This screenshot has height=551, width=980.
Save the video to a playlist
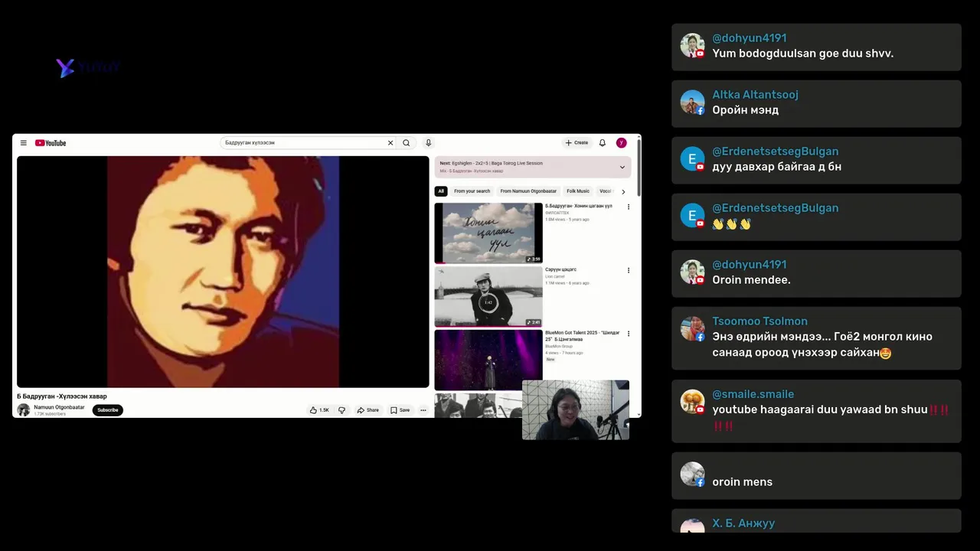click(x=400, y=410)
